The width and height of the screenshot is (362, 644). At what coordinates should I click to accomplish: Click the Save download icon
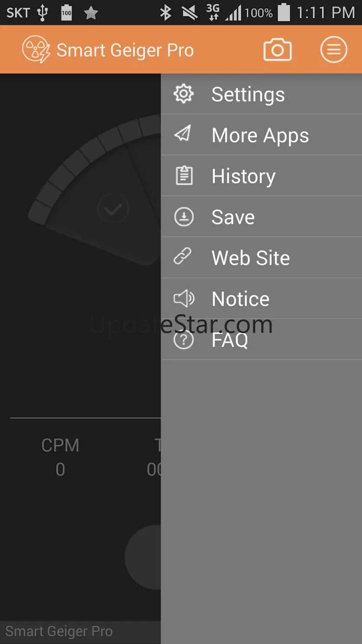click(184, 217)
